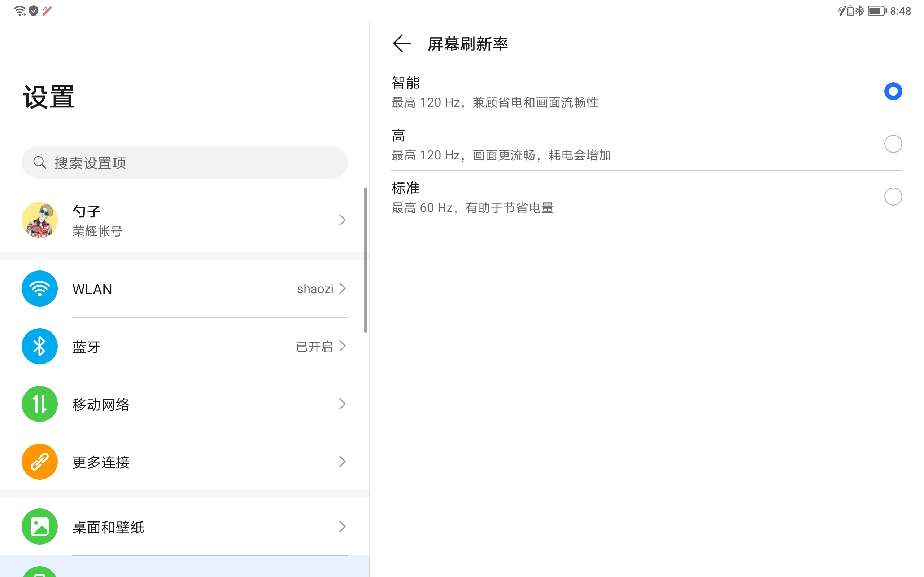
Task: Open WLAN via the shaozi chevron
Action: click(x=343, y=288)
